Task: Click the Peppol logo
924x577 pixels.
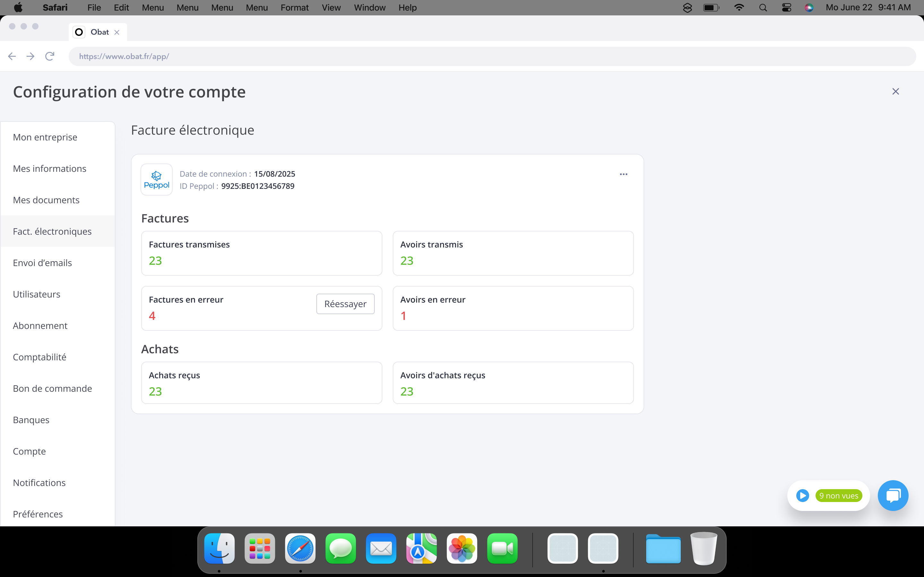Action: pyautogui.click(x=157, y=180)
